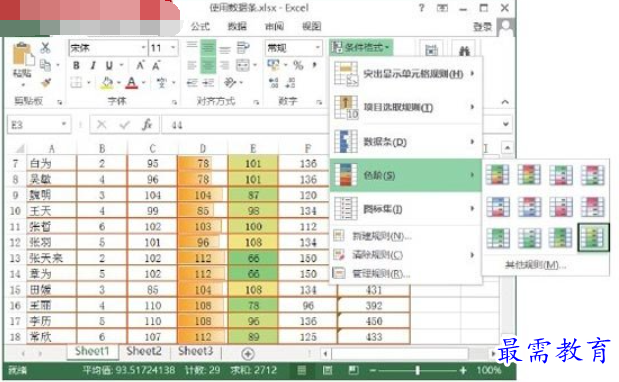Switch to the Review ribbon tab
The height and width of the screenshot is (382, 619).
tap(274, 26)
